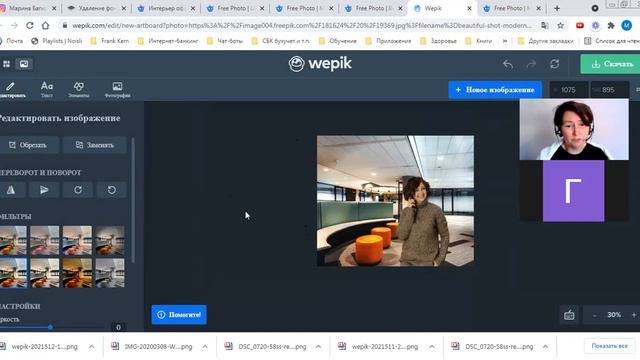The height and width of the screenshot is (360, 640).
Task: Open the extensions puzzle icon
Action: coord(611,25)
